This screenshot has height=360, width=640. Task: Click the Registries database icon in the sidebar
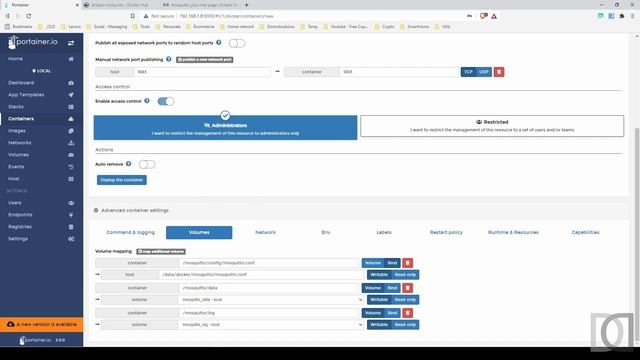[71, 227]
